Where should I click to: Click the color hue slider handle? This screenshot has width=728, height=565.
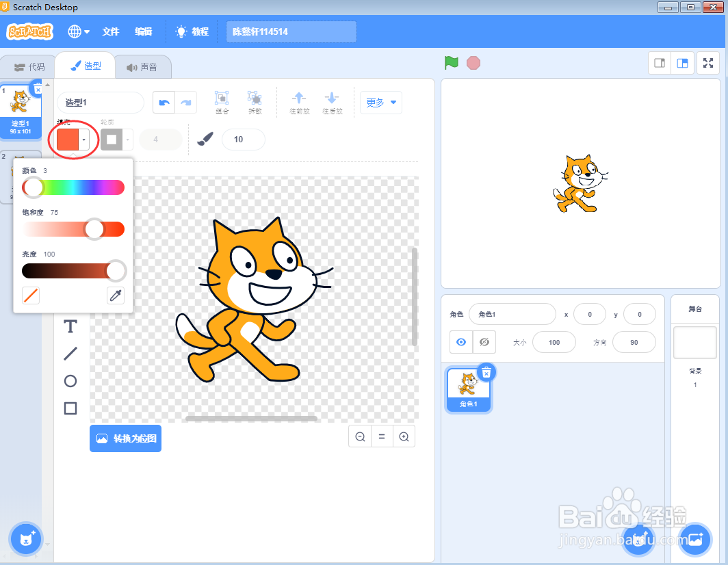[x=33, y=187]
